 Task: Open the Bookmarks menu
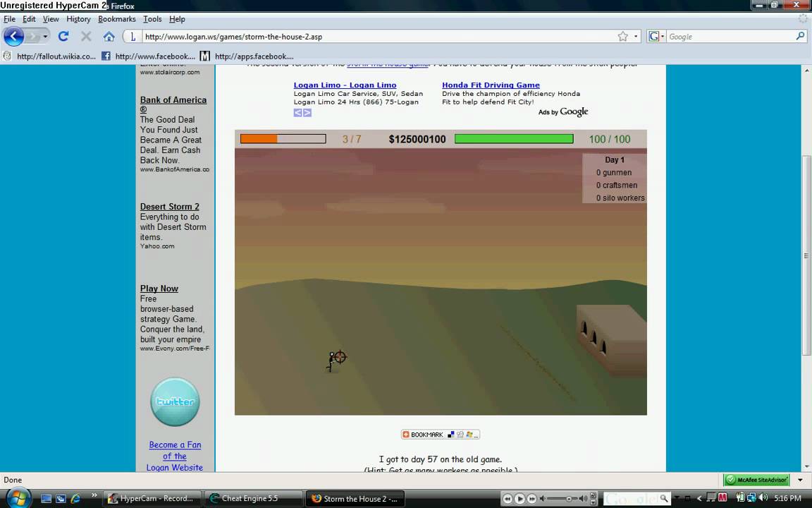[116, 19]
